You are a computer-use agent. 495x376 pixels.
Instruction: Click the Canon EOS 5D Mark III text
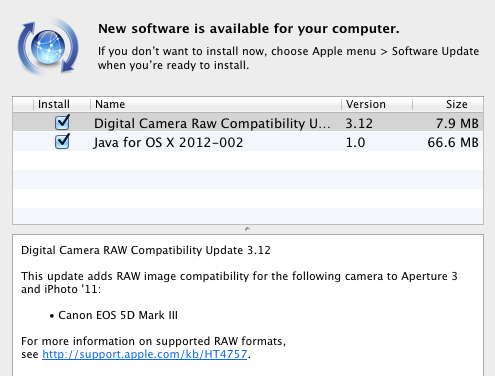coord(118,315)
